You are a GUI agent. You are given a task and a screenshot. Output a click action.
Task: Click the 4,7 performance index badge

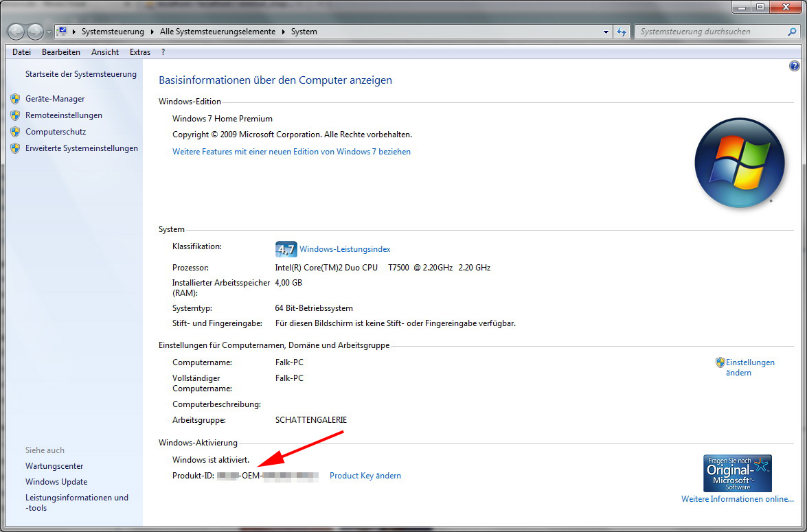286,249
